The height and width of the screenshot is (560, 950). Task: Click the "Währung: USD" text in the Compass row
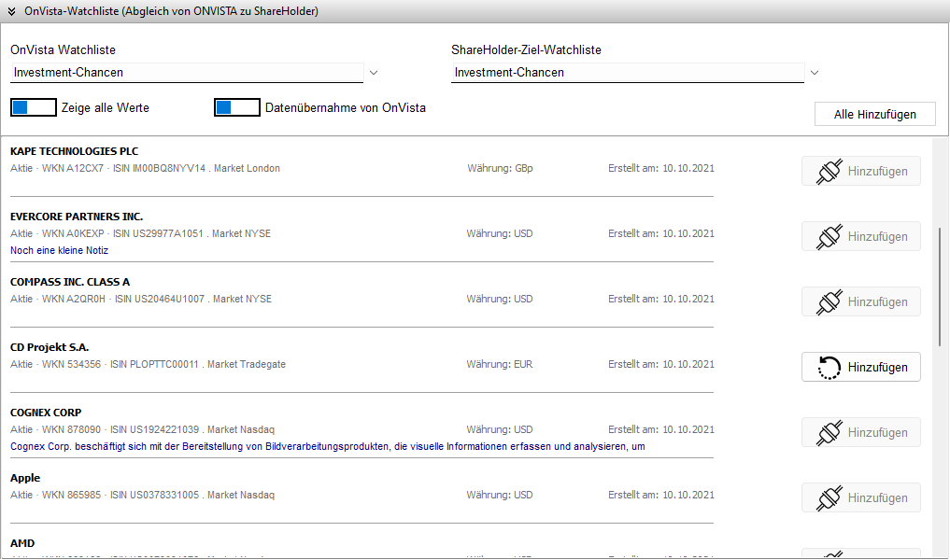[499, 299]
